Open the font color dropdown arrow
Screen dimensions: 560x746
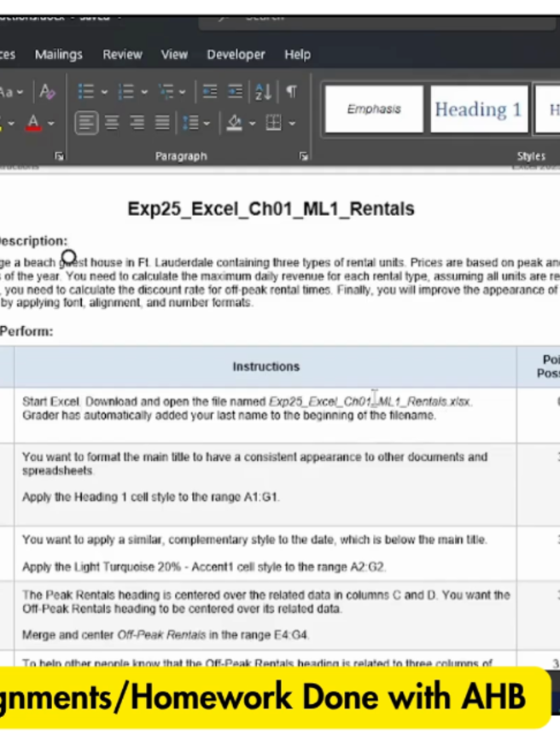pyautogui.click(x=51, y=124)
